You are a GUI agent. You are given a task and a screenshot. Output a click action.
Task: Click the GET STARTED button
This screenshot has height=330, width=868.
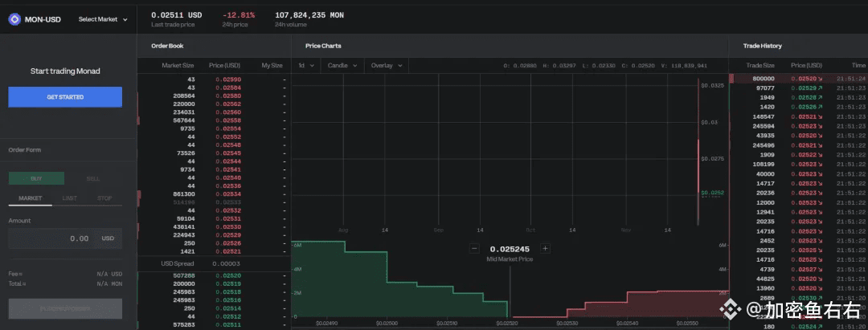click(x=65, y=97)
